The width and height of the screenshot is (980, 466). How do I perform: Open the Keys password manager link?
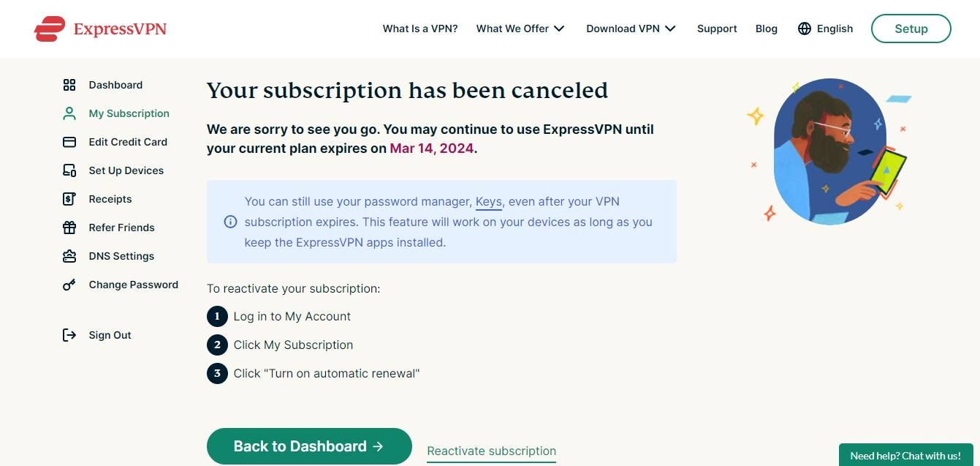pos(488,201)
